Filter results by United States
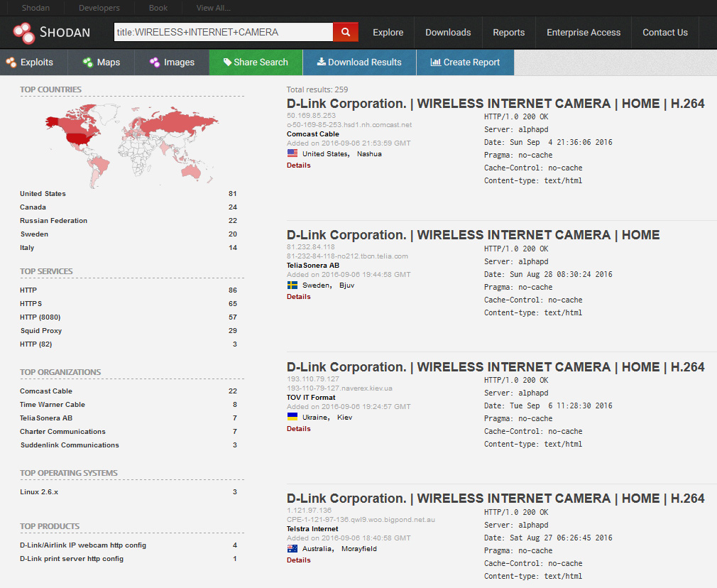This screenshot has height=588, width=717. click(43, 194)
